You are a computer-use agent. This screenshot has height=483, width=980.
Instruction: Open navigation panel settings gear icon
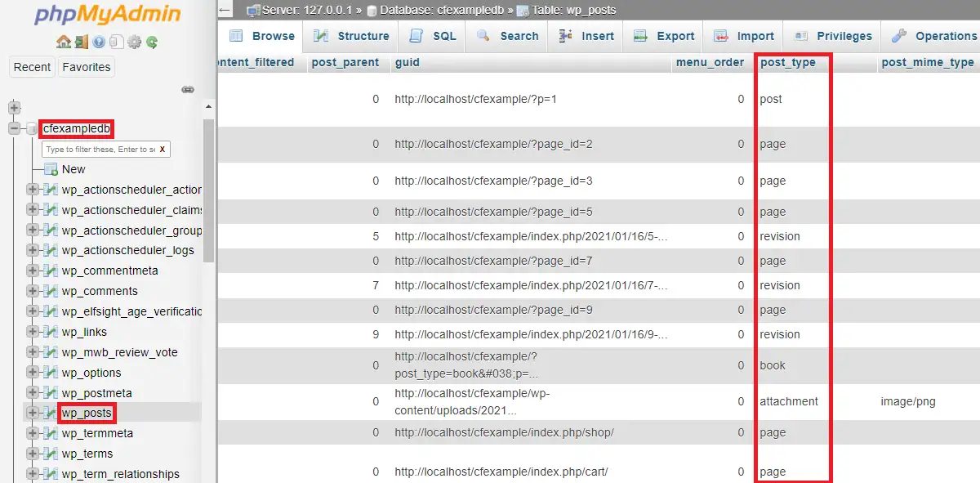pos(135,42)
